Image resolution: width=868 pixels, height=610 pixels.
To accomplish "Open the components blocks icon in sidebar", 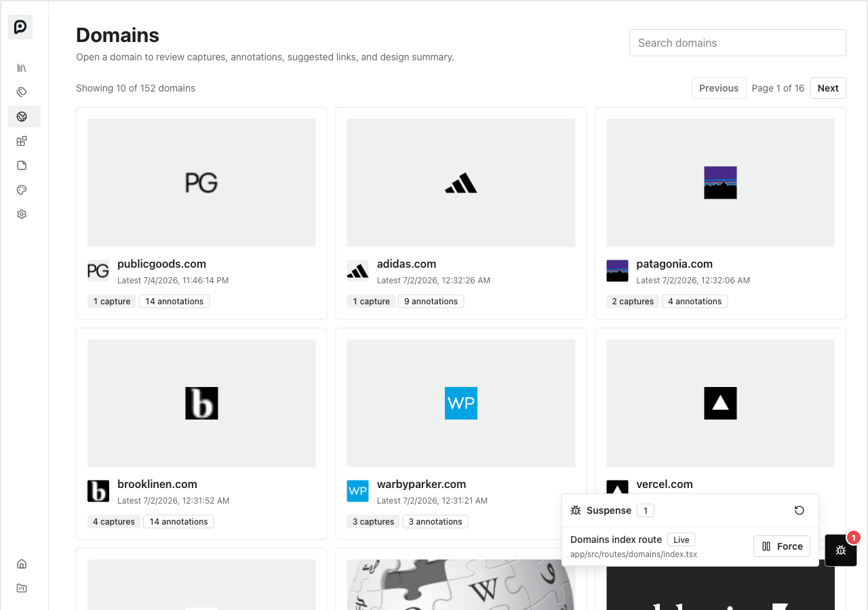I will (x=22, y=141).
